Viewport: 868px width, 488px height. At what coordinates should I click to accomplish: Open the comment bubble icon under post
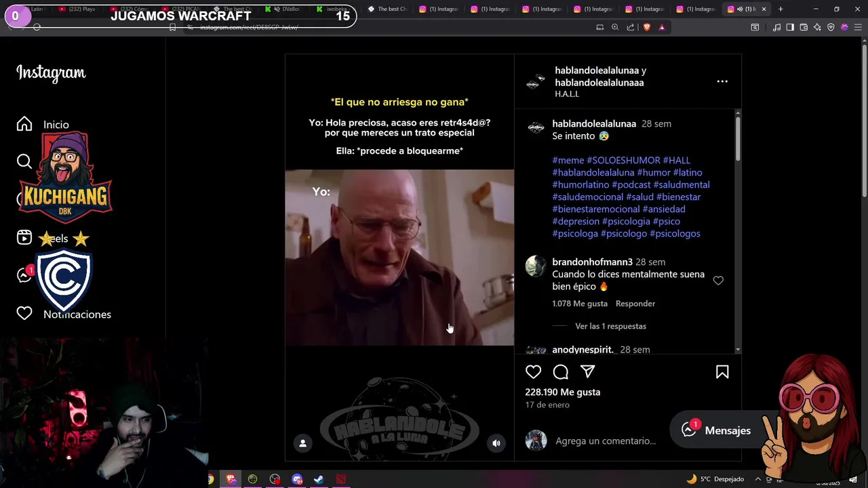coord(560,371)
